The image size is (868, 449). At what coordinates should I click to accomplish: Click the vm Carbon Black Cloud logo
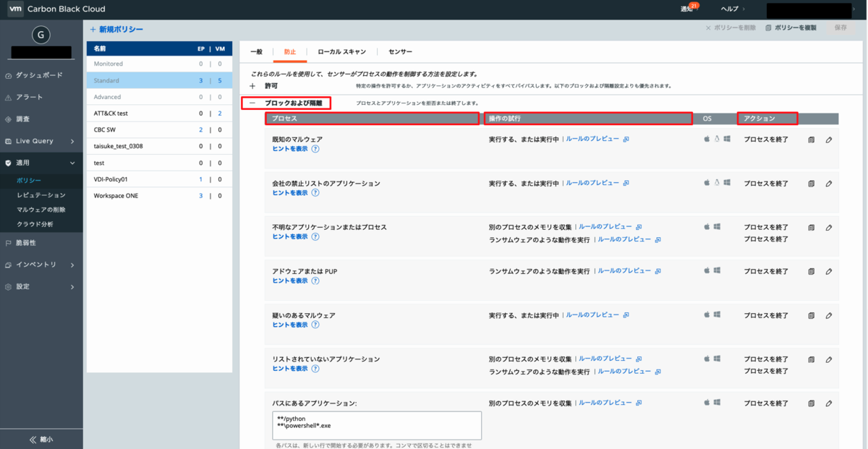click(56, 9)
